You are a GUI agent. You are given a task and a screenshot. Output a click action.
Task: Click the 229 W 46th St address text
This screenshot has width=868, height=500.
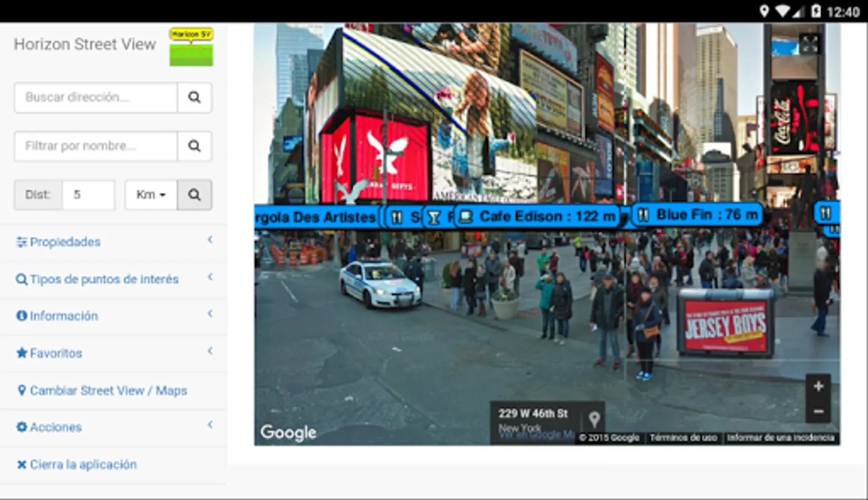point(533,413)
